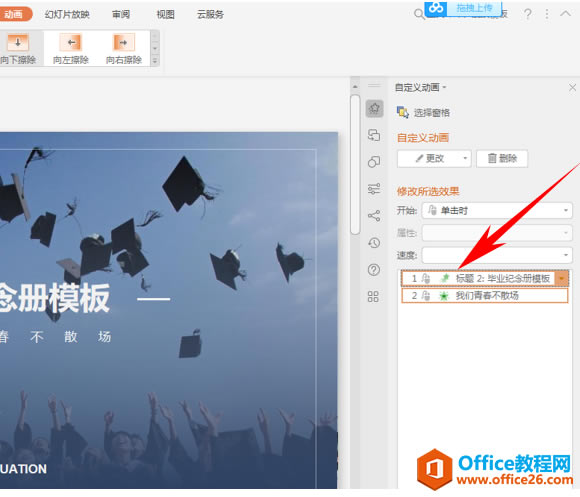Click the animation star icon in sidebar
Image resolution: width=580 pixels, height=497 pixels.
pyautogui.click(x=374, y=109)
